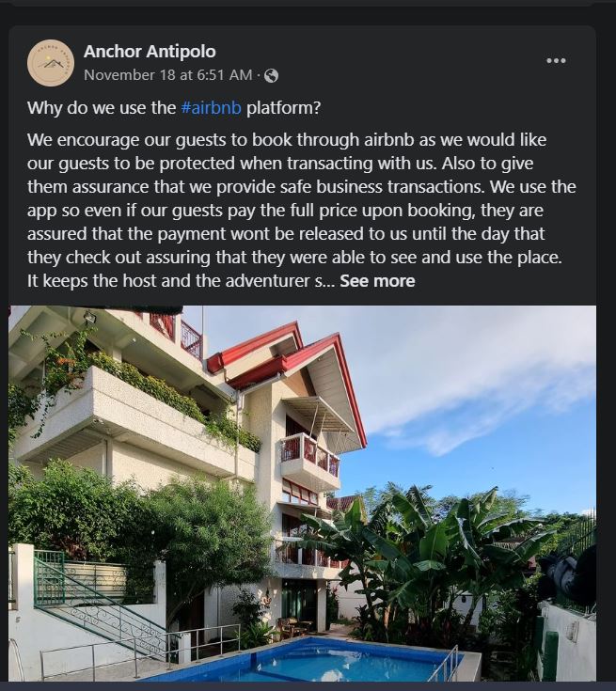Click the red-railed balcony in the photo
This screenshot has height=691, width=616.
click(309, 456)
